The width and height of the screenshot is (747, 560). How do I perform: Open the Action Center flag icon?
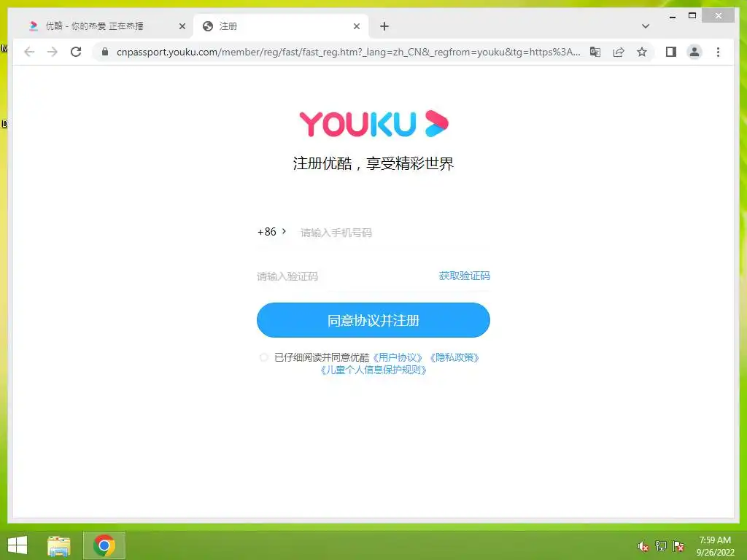[678, 546]
